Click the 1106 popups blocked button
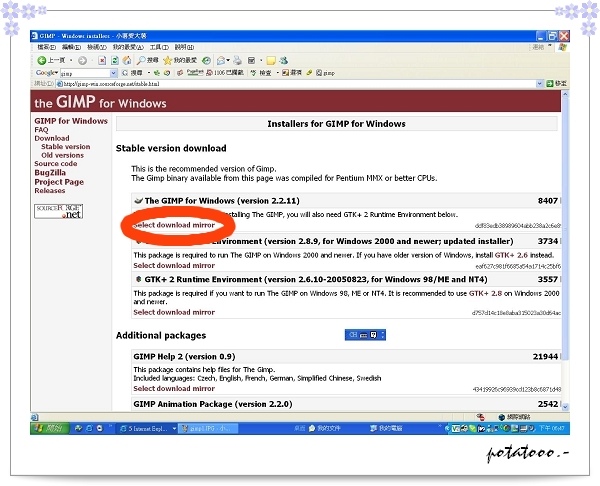This screenshot has height=486, width=600. click(225, 73)
